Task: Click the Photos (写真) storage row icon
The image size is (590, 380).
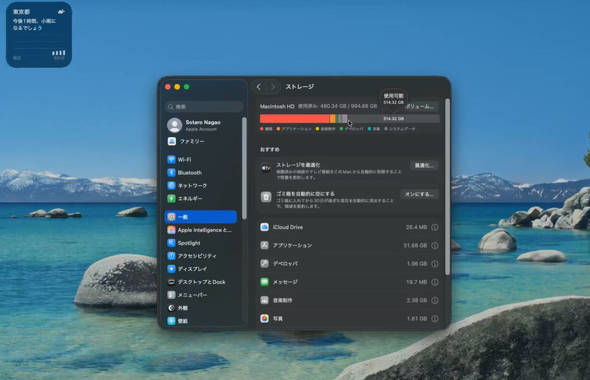Action: pos(265,319)
